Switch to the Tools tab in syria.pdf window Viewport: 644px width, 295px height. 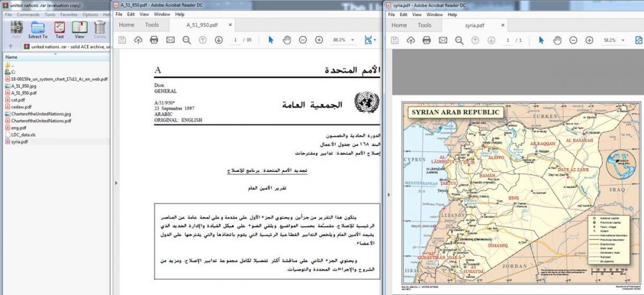pyautogui.click(x=424, y=25)
